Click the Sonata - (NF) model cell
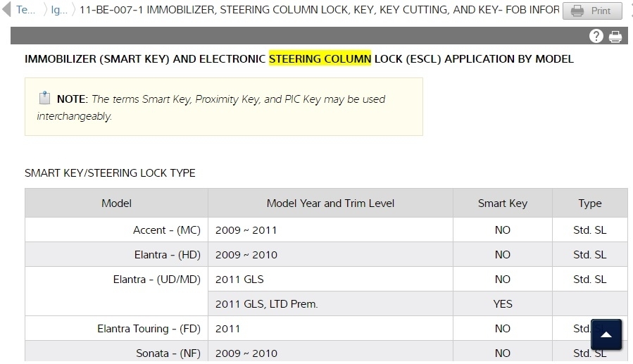This screenshot has height=364, width=633. pos(168,353)
